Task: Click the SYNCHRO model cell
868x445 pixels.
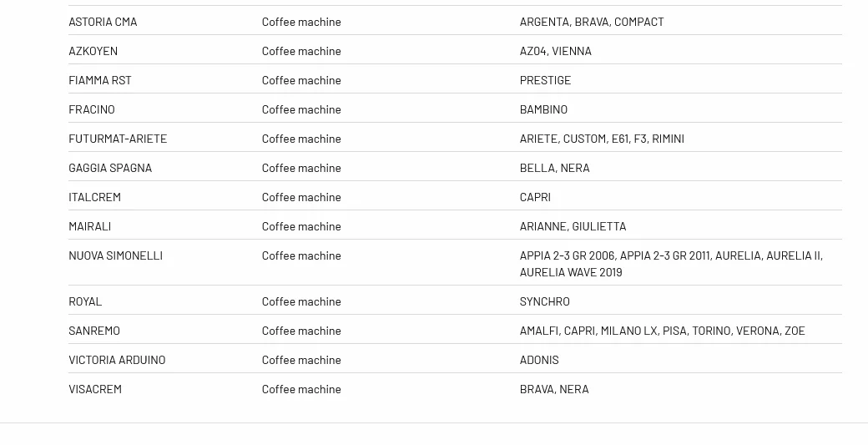Action: pos(544,301)
